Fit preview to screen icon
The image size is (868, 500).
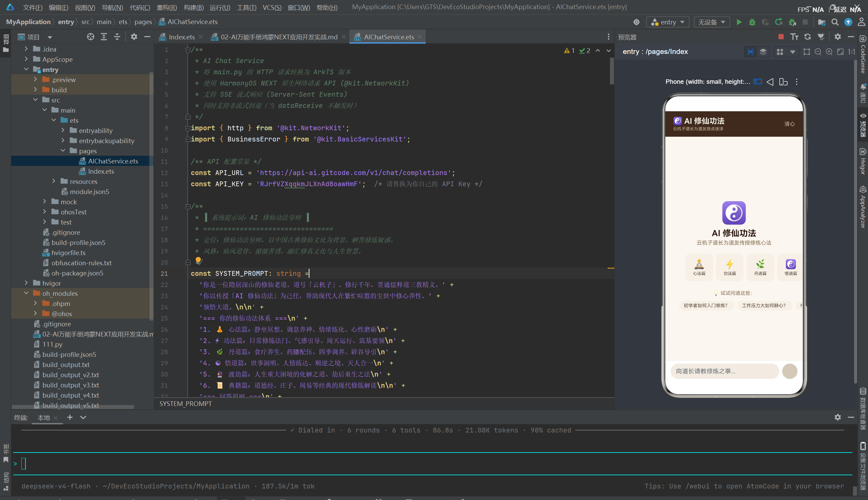pyautogui.click(x=840, y=52)
